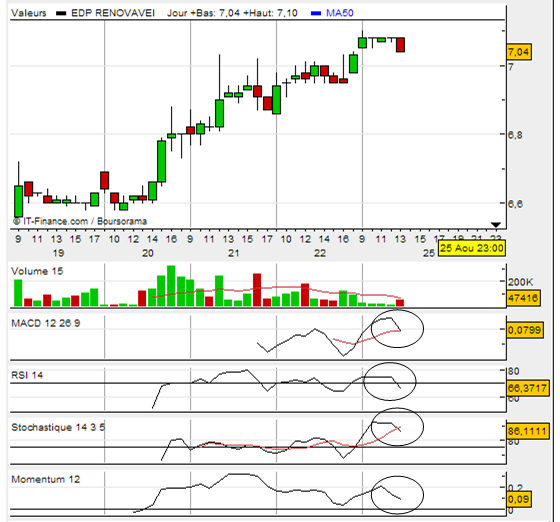Click the small black triangle above time axis

pos(496,225)
